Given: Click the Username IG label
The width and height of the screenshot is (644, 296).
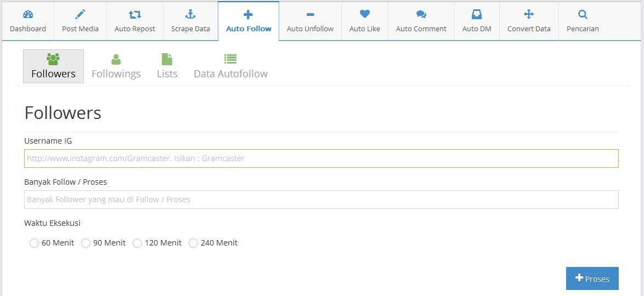Looking at the screenshot, I should (48, 141).
